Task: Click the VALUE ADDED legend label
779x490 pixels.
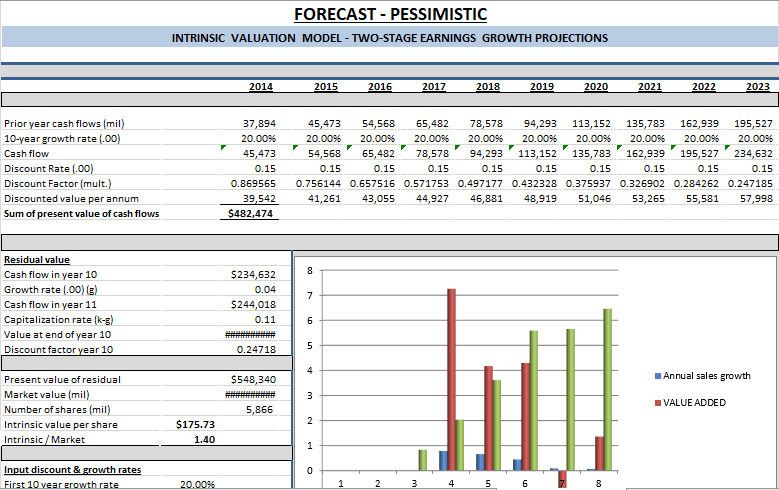Action: 695,403
